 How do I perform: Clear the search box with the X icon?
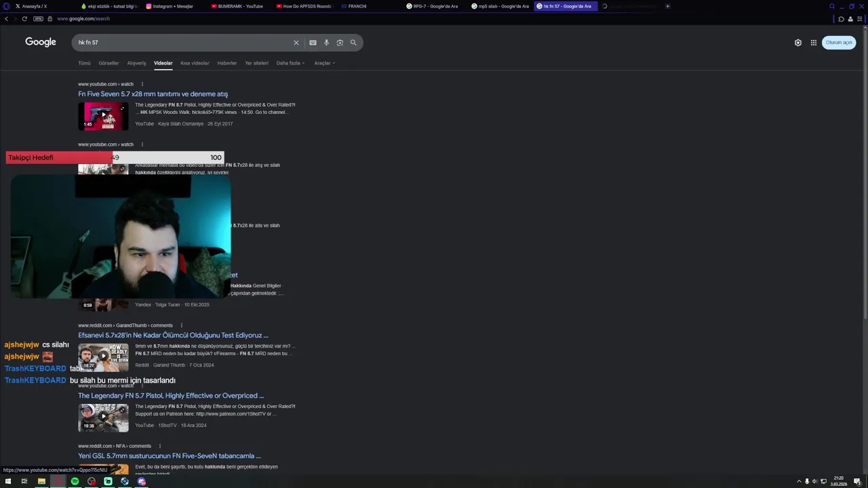(296, 43)
